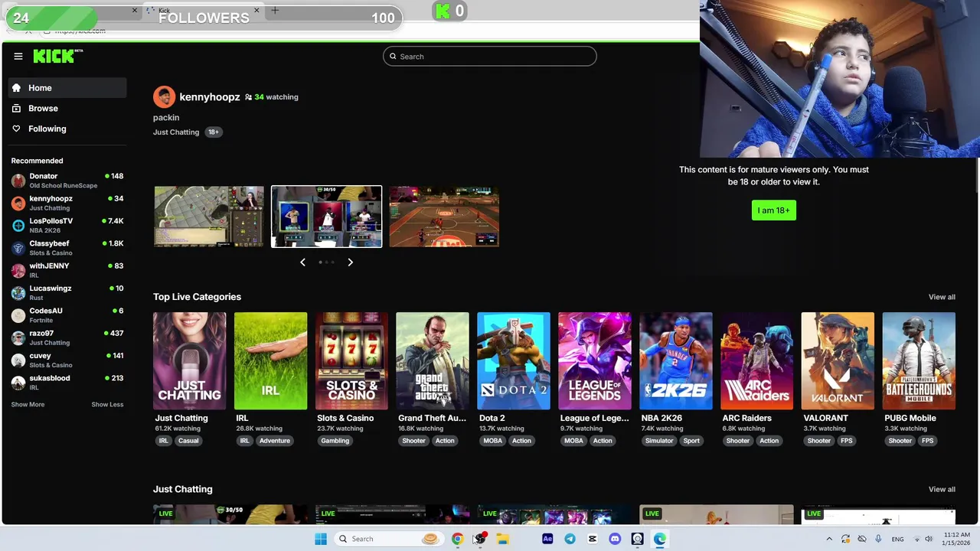Viewport: 980px width, 551px height.
Task: Open IRL category card
Action: pyautogui.click(x=270, y=360)
